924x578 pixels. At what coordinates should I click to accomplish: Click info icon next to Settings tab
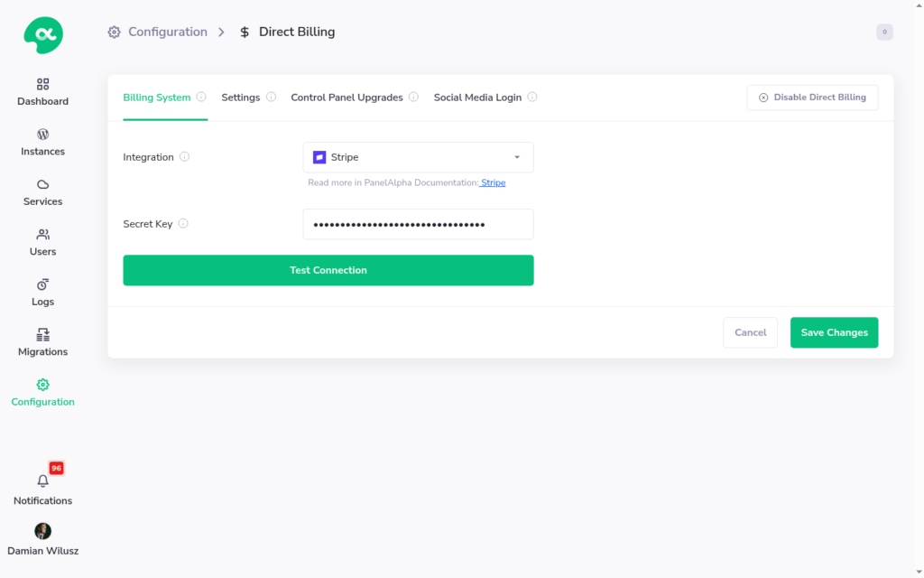271,97
